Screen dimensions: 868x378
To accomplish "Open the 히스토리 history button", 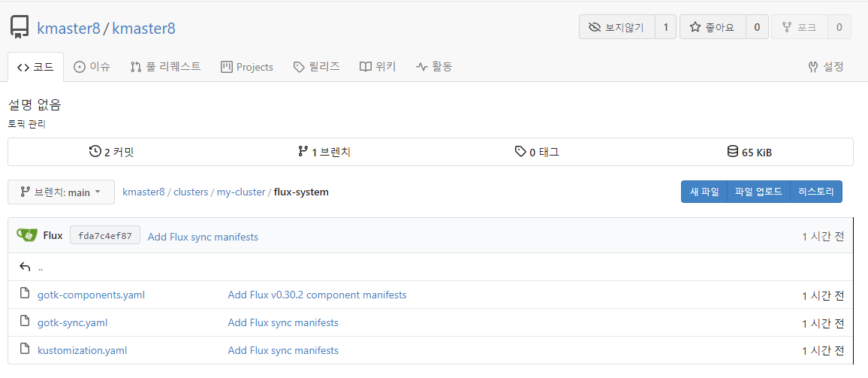I will pyautogui.click(x=816, y=192).
